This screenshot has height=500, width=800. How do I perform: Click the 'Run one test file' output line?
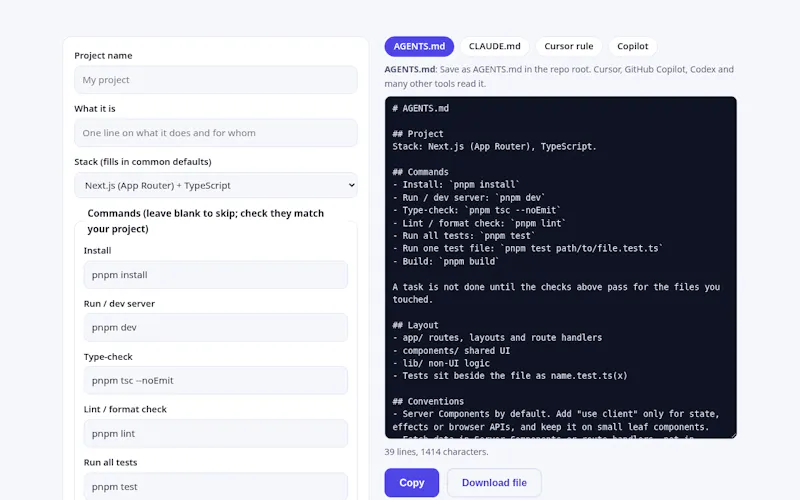coord(528,248)
